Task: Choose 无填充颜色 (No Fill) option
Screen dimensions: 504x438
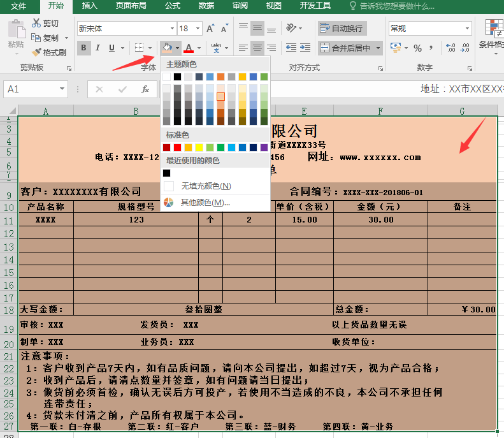Action: (x=215, y=186)
